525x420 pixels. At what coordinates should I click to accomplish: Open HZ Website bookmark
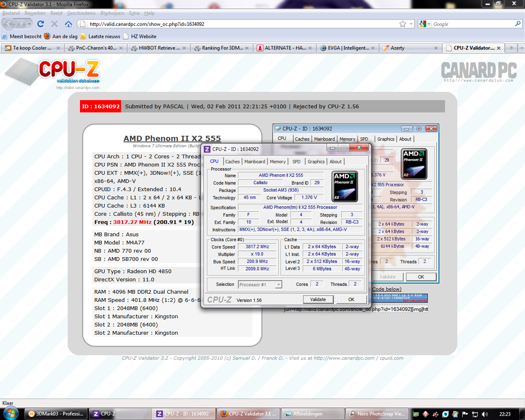pyautogui.click(x=140, y=36)
